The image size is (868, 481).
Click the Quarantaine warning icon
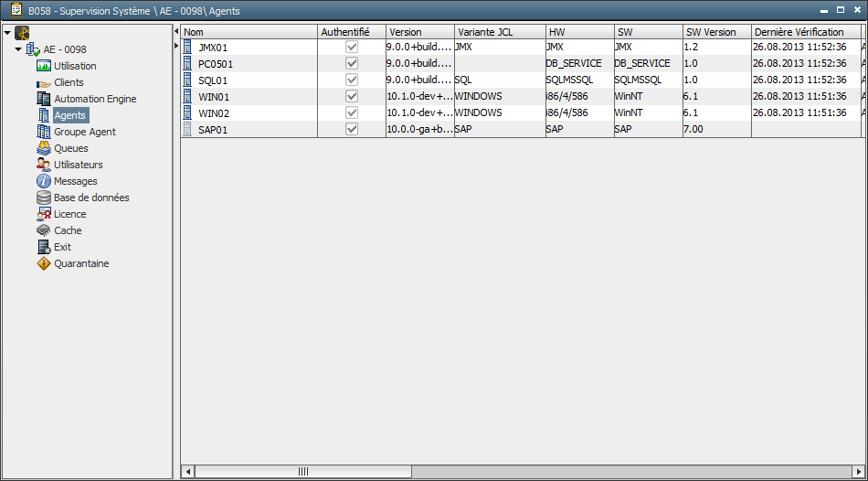point(44,263)
